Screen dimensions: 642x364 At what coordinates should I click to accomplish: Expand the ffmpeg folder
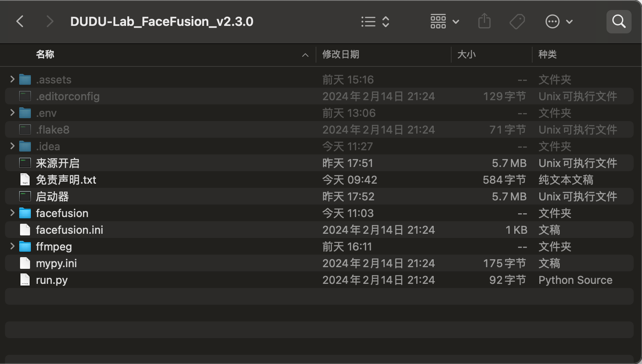(x=12, y=246)
